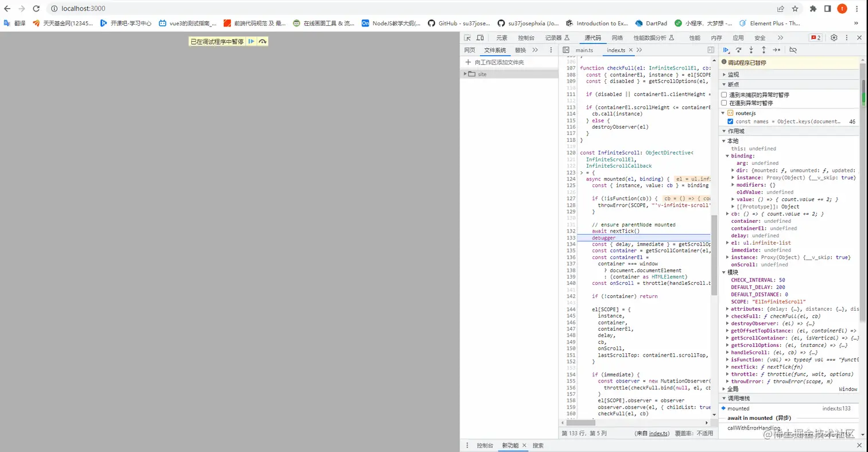
Task: Step into next function call
Action: [x=751, y=50]
